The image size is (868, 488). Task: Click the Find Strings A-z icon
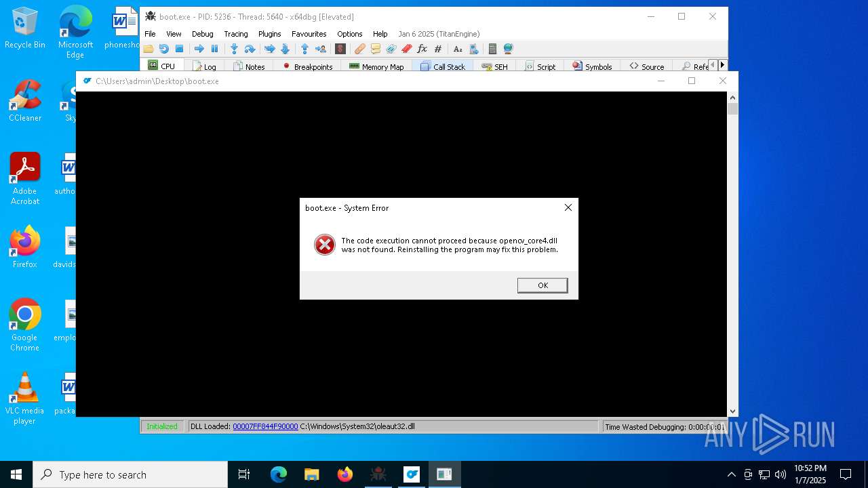pyautogui.click(x=458, y=49)
